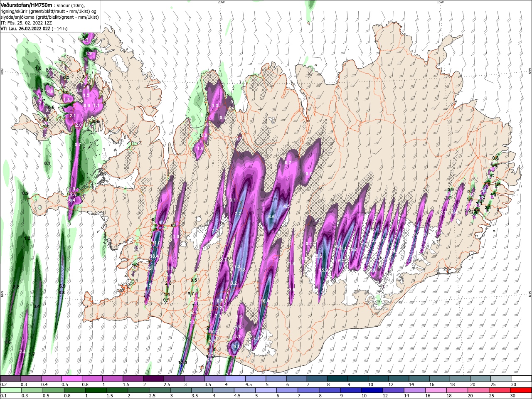
Task: Click the '12.0' precipitation value on the map
Action: point(182,362)
